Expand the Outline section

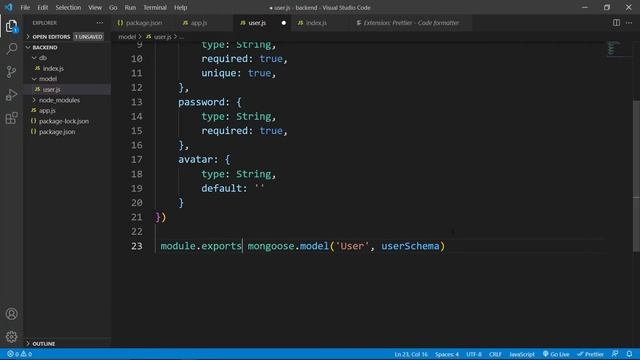click(x=67, y=344)
